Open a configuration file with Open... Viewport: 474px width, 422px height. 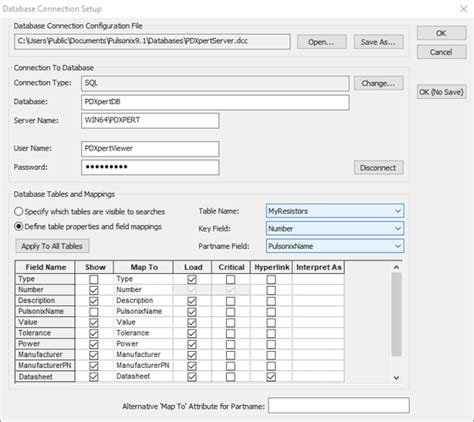pos(322,42)
